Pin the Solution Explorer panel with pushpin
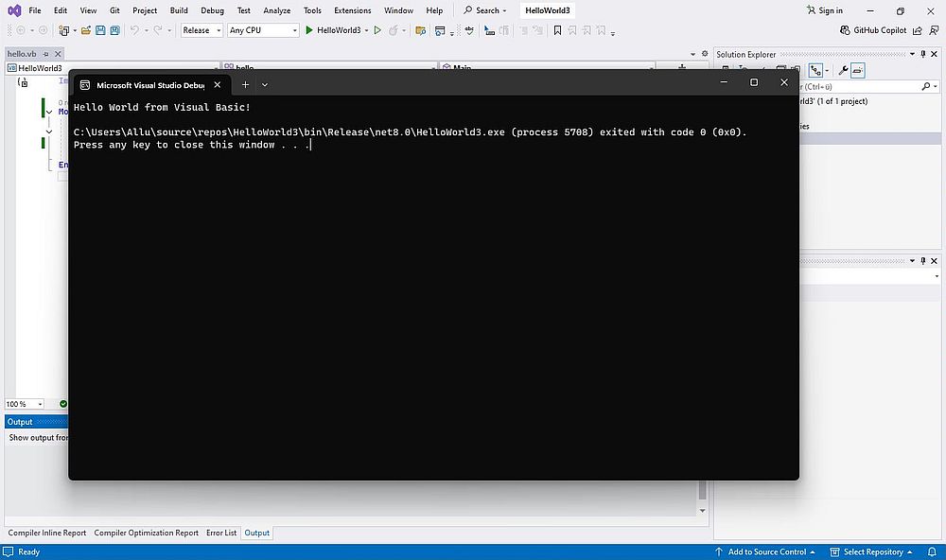Image resolution: width=946 pixels, height=560 pixels. (923, 54)
